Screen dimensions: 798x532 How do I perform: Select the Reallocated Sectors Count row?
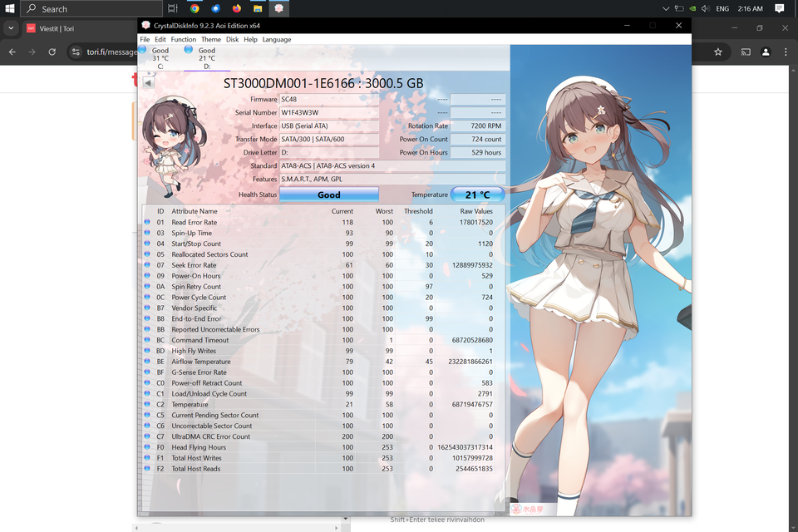coord(209,254)
